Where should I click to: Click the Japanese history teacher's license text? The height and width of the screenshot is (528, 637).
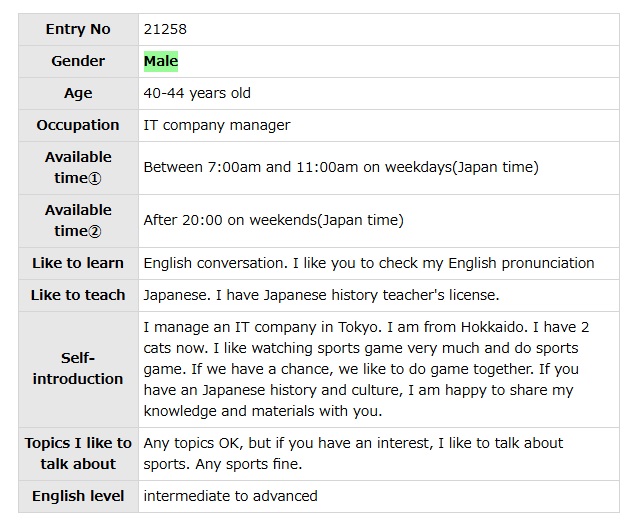[x=321, y=295]
